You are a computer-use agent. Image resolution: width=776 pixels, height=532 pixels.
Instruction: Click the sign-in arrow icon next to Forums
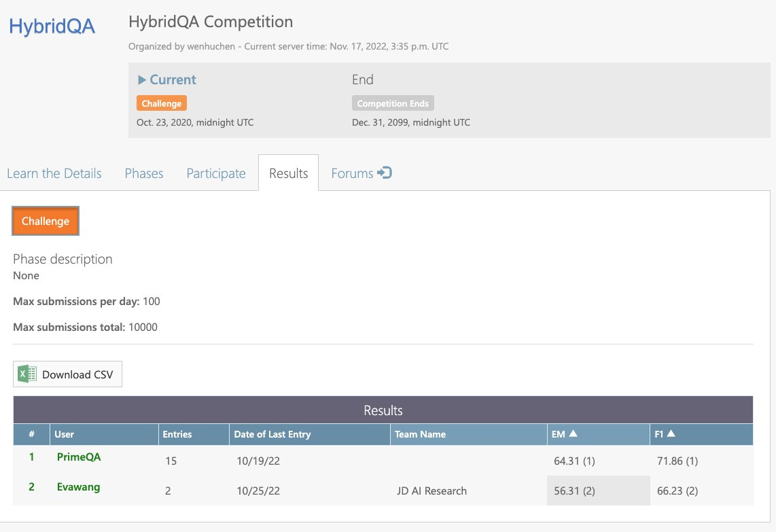385,173
